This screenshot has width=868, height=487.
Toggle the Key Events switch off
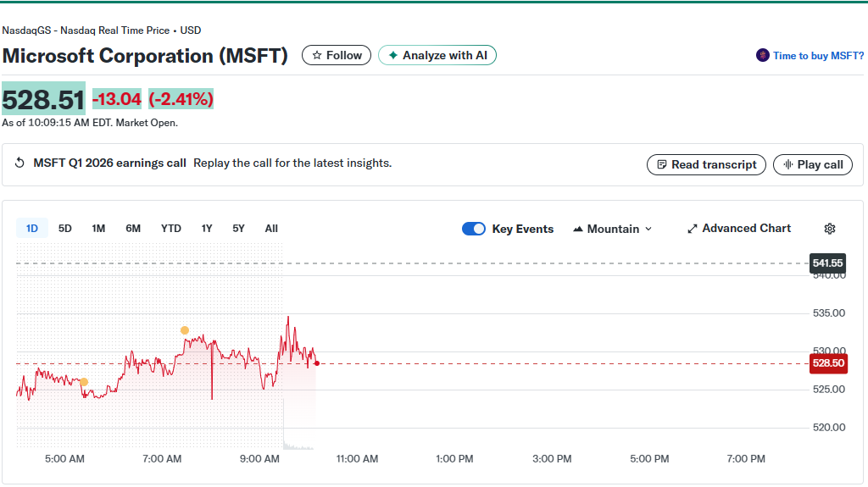(x=474, y=229)
